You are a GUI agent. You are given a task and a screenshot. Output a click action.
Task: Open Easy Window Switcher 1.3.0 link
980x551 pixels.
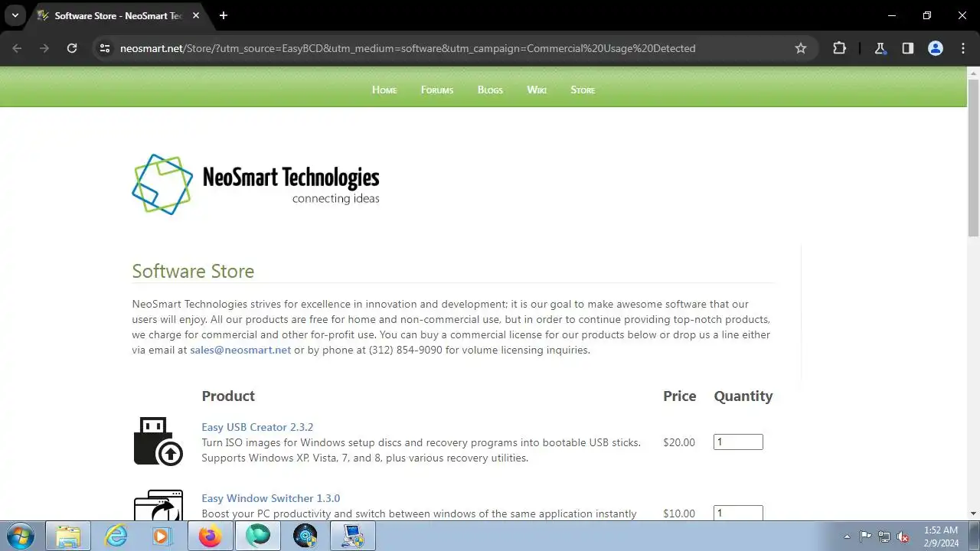(271, 498)
